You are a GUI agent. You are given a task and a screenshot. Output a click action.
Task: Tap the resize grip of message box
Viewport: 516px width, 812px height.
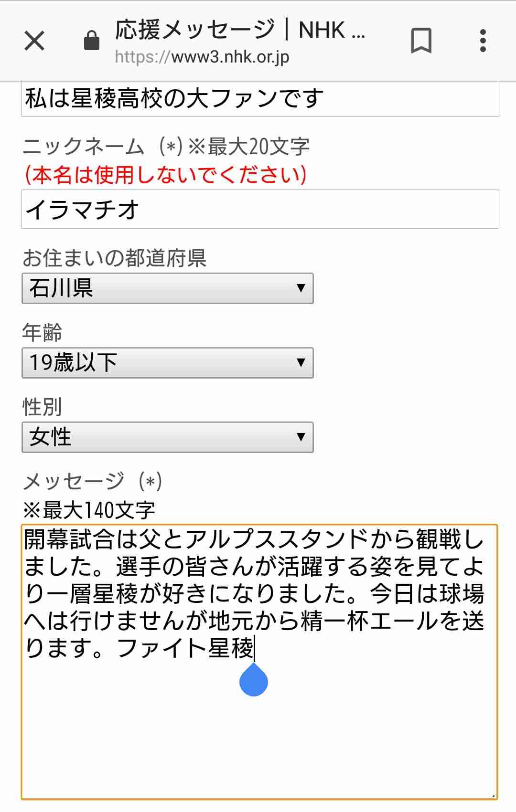pos(493,795)
